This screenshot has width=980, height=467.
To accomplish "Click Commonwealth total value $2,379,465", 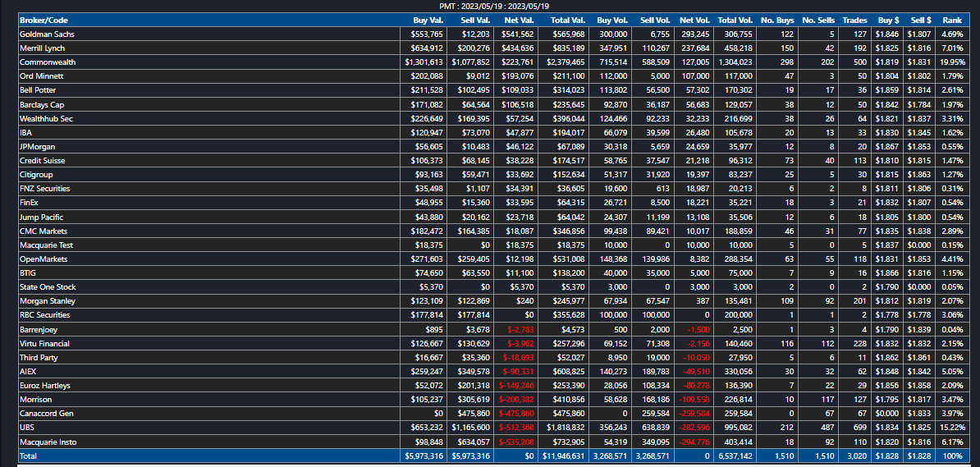I will click(x=566, y=62).
